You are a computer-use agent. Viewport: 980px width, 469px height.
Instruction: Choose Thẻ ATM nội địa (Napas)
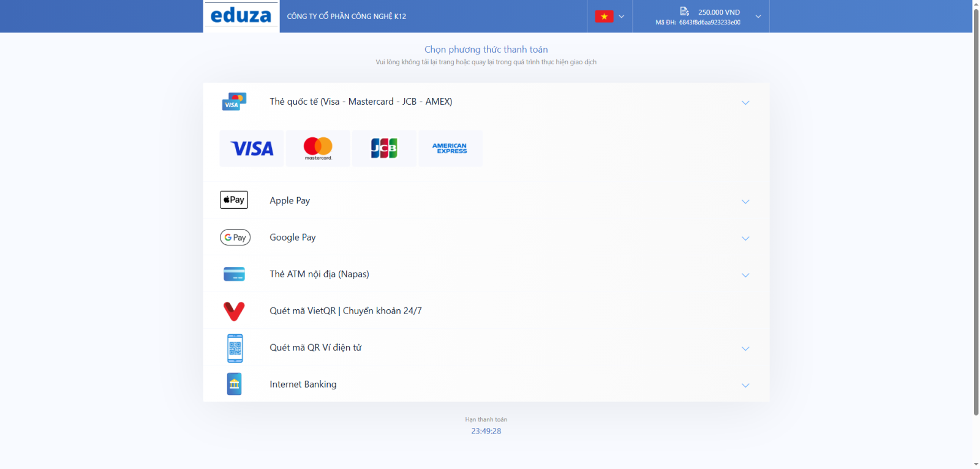[486, 274]
